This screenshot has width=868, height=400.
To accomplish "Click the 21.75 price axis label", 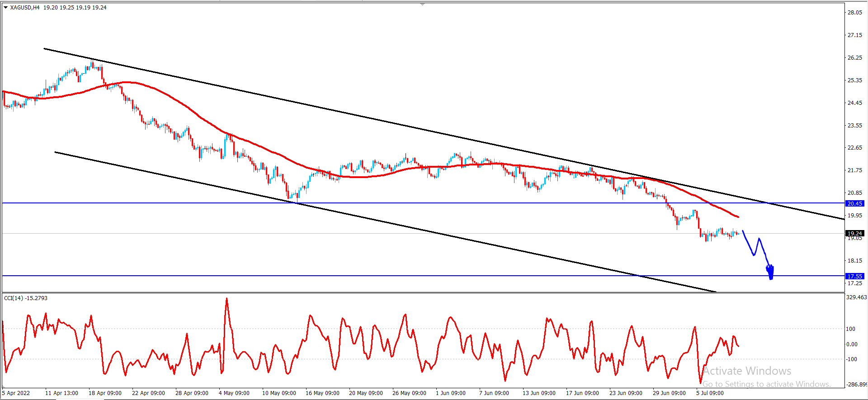I will click(x=854, y=170).
